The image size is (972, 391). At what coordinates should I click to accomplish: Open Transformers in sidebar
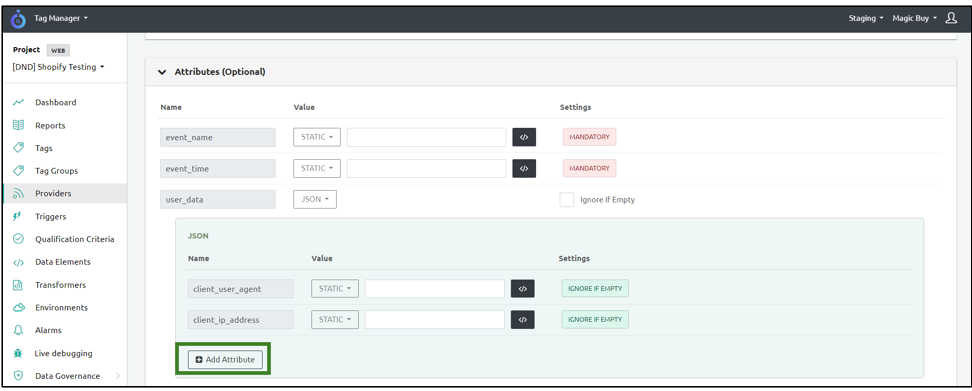[61, 285]
